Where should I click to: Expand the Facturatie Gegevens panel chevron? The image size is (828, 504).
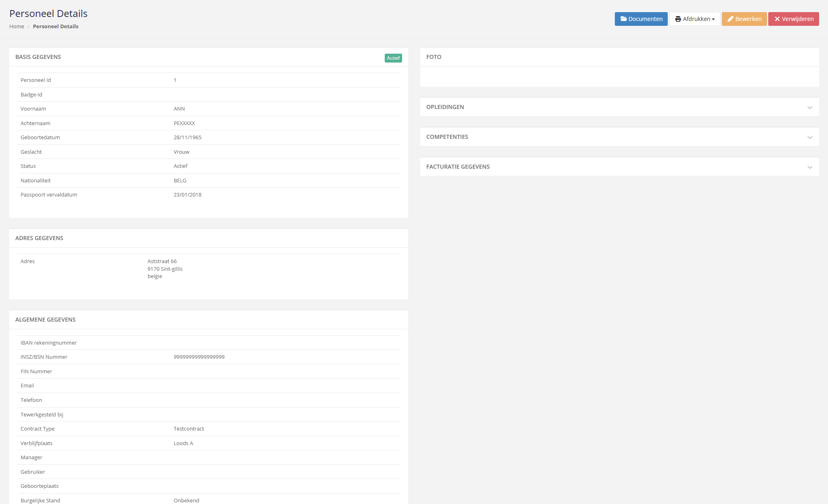[x=809, y=167]
